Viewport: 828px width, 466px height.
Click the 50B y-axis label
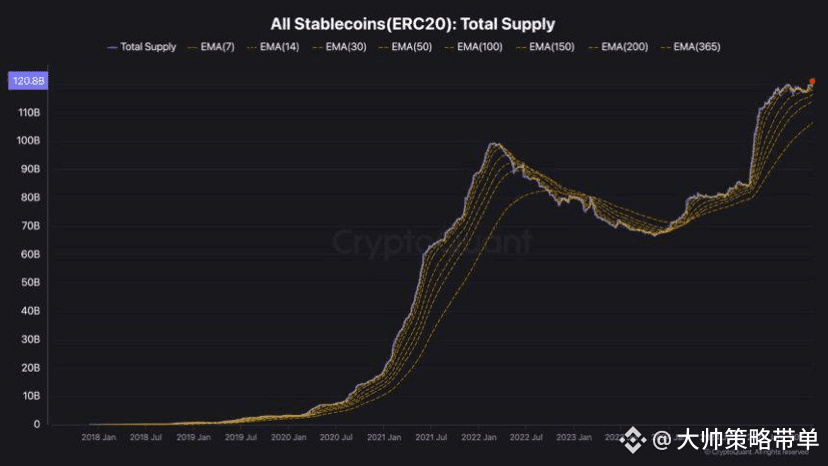pos(30,283)
